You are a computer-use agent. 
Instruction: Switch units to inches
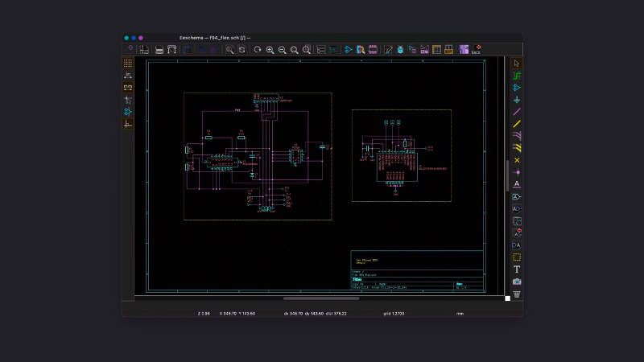coord(128,75)
